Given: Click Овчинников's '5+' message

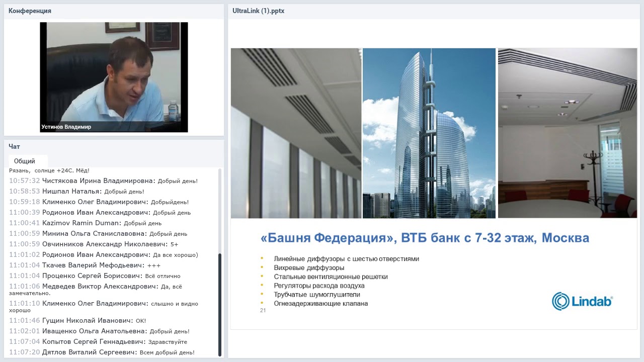Looking at the screenshot, I should [x=94, y=244].
